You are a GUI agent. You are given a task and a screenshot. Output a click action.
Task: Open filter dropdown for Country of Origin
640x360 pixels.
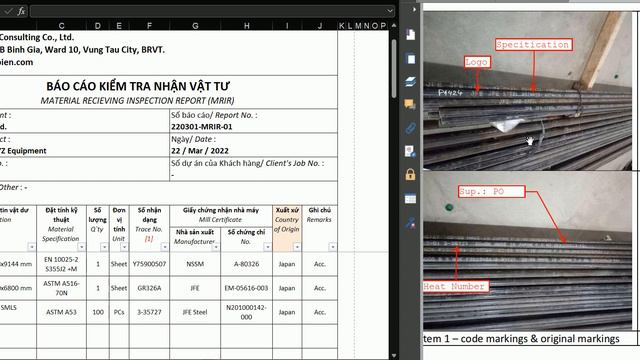(297, 247)
